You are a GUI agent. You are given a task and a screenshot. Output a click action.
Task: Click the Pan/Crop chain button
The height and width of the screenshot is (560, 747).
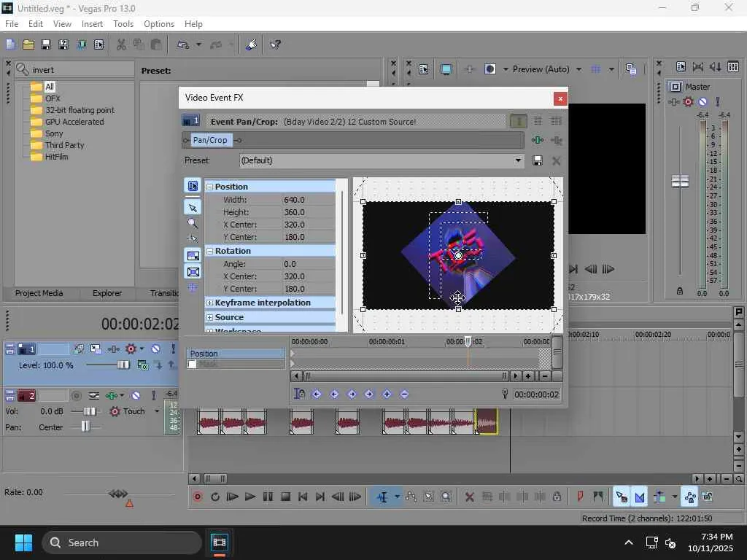coord(210,140)
